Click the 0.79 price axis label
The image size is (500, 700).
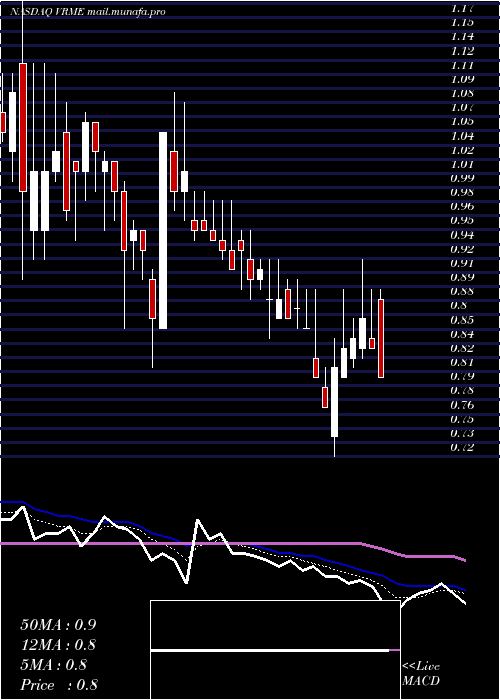tap(462, 376)
